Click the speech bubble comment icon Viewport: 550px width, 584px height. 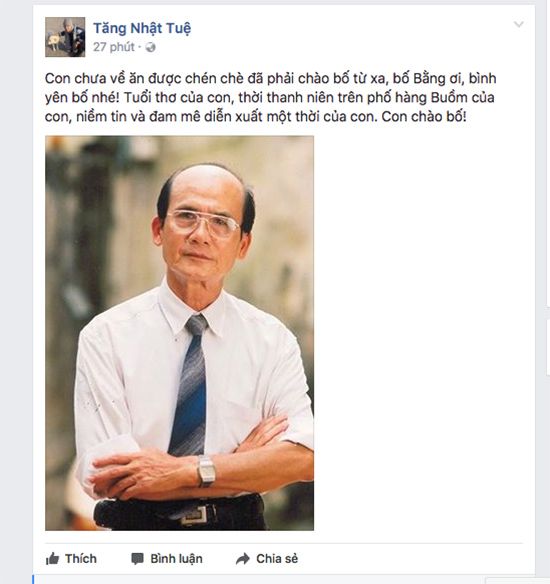coord(137,559)
